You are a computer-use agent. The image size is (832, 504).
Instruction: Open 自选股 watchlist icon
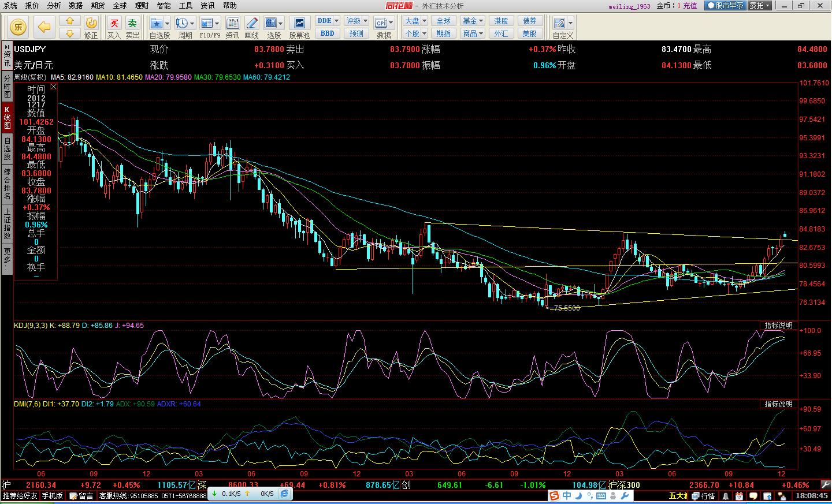tap(157, 23)
